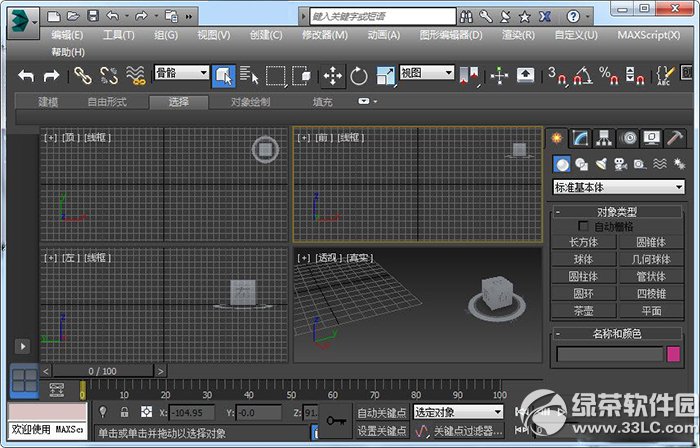The height and width of the screenshot is (448, 700).
Task: Open the 编辑(E) menu
Action: click(67, 35)
